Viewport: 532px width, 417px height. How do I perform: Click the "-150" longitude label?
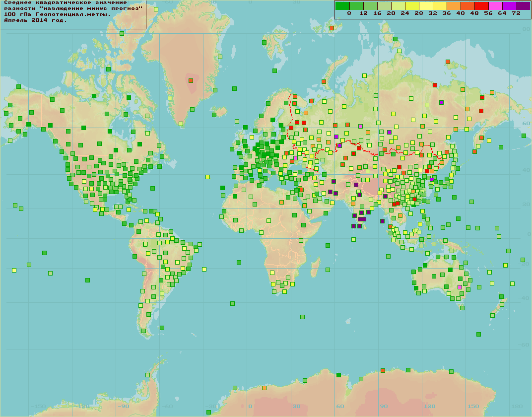click(38, 407)
